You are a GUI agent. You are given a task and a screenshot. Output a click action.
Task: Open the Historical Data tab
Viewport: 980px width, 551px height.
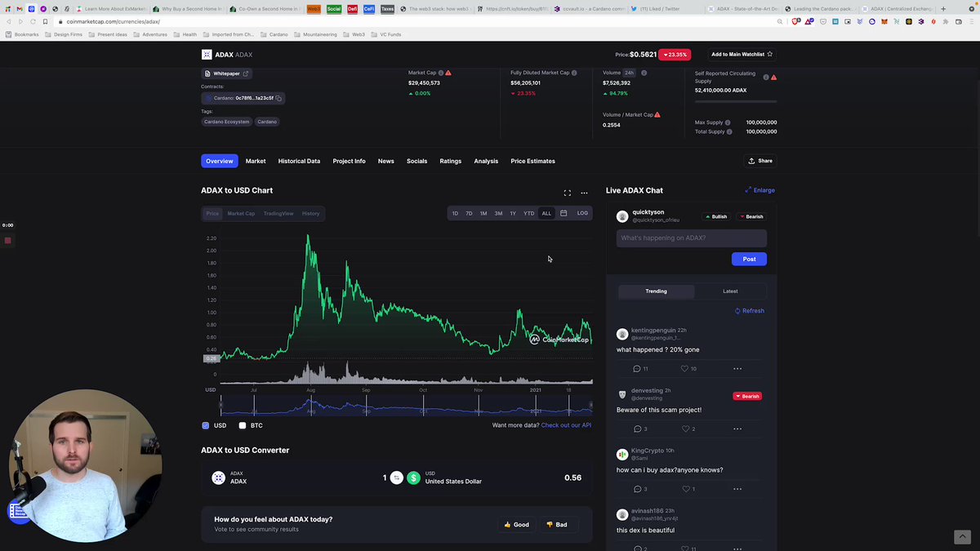click(299, 161)
